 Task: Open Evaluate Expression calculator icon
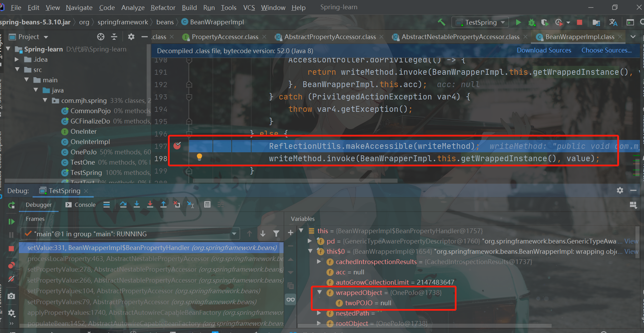pyautogui.click(x=207, y=205)
